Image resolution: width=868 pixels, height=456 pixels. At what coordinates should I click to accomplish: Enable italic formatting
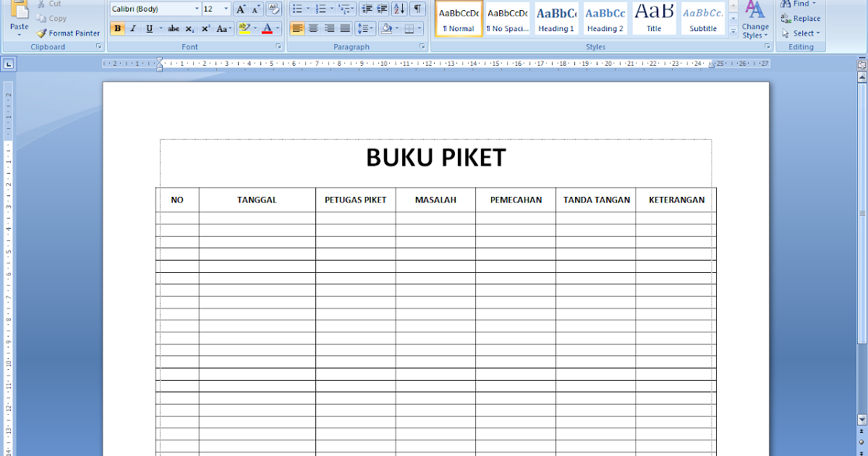coord(134,28)
